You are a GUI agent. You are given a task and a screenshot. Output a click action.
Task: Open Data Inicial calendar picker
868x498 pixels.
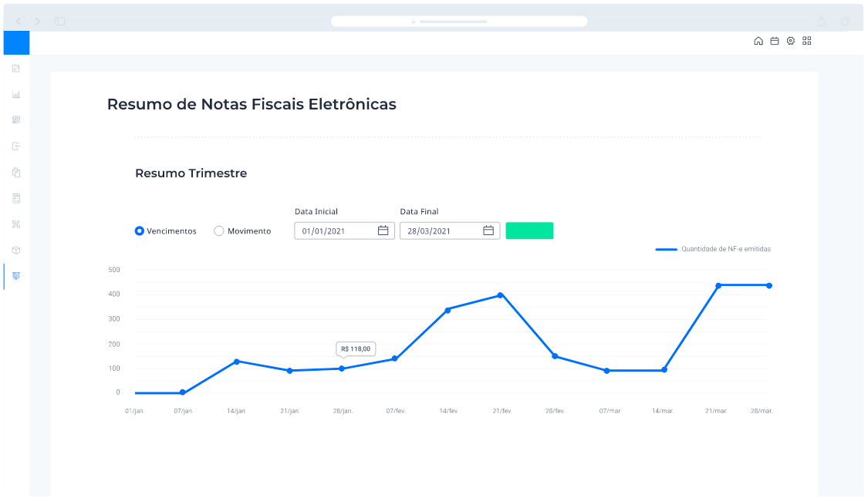point(383,230)
